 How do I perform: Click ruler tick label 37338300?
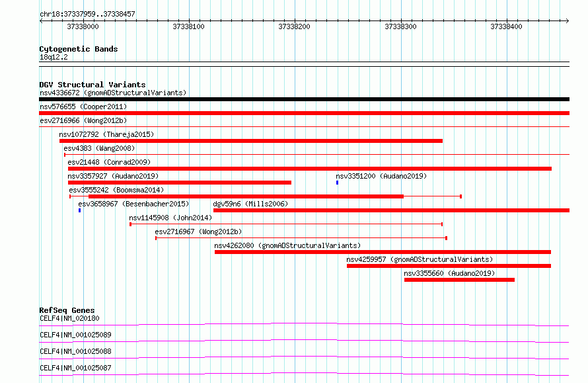pyautogui.click(x=400, y=26)
